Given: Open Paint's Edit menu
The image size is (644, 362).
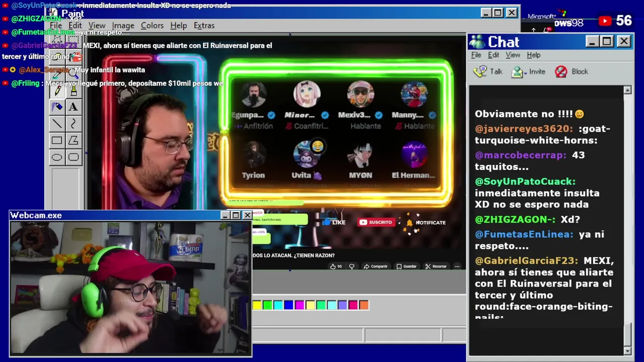Looking at the screenshot, I should (x=75, y=26).
